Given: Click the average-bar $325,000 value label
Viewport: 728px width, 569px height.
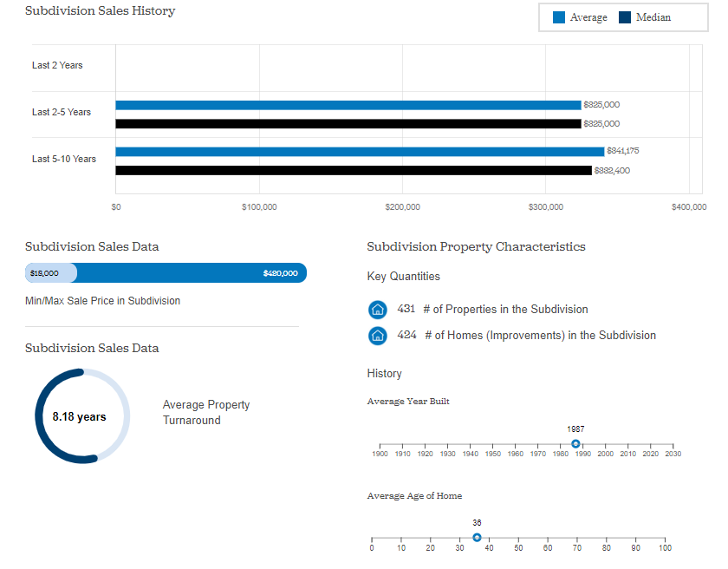Looking at the screenshot, I should point(601,105).
